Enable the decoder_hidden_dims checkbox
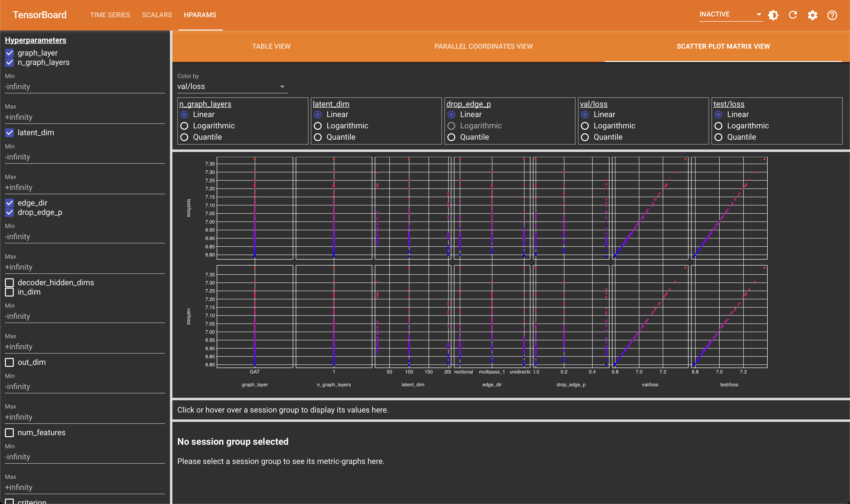Screen dimensions: 850x504 [x=10, y=282]
